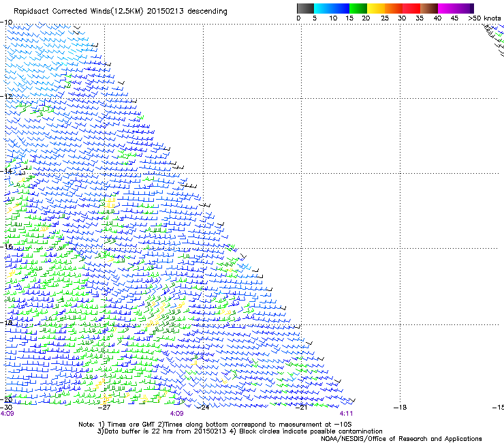Click the latitude label '-12'
504x443 pixels.
pos(6,96)
